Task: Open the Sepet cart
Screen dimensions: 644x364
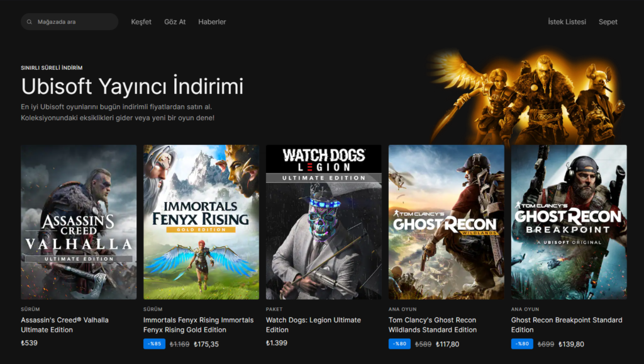Action: (x=608, y=22)
